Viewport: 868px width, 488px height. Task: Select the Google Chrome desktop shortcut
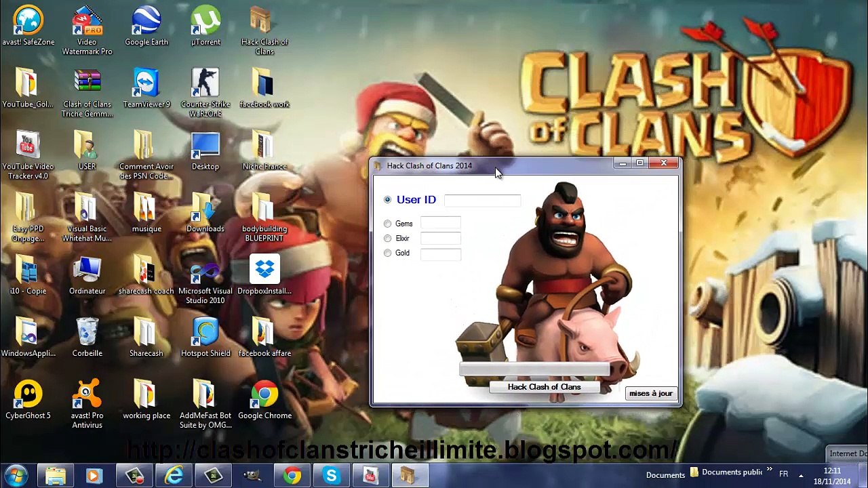pyautogui.click(x=264, y=401)
